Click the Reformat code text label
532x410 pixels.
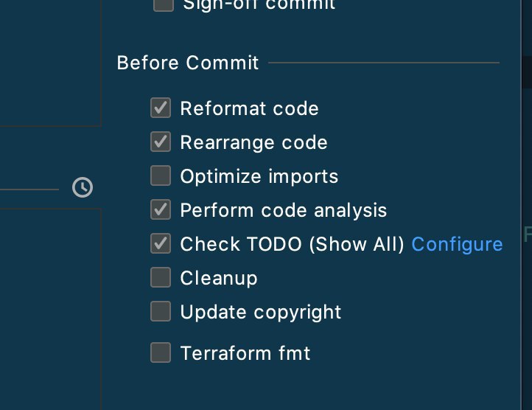[x=249, y=108]
